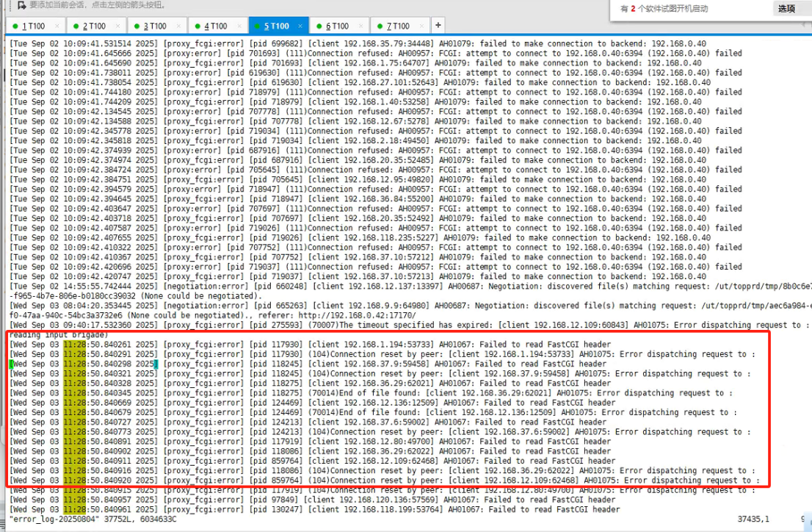The image size is (812, 532).
Task: Click the green status dot on tab 6 T100
Action: (x=321, y=24)
